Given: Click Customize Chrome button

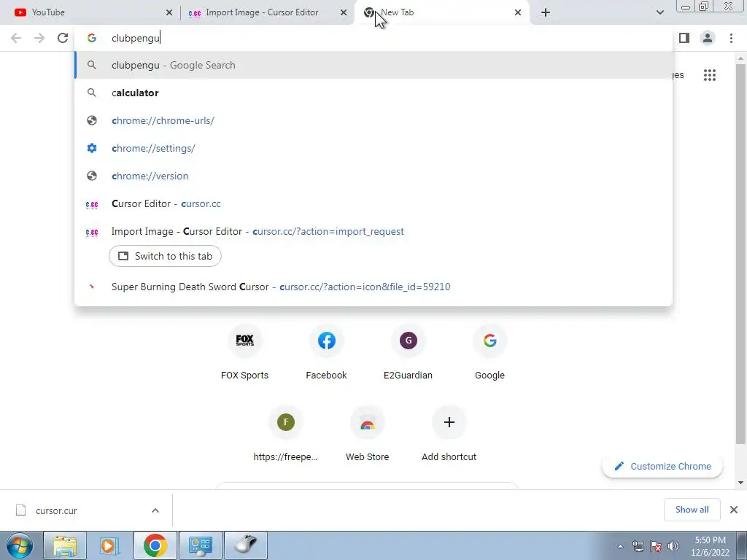Looking at the screenshot, I should pyautogui.click(x=662, y=466).
